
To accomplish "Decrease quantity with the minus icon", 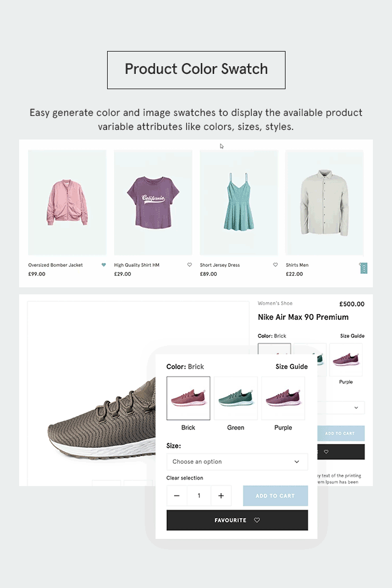I will pyautogui.click(x=177, y=496).
